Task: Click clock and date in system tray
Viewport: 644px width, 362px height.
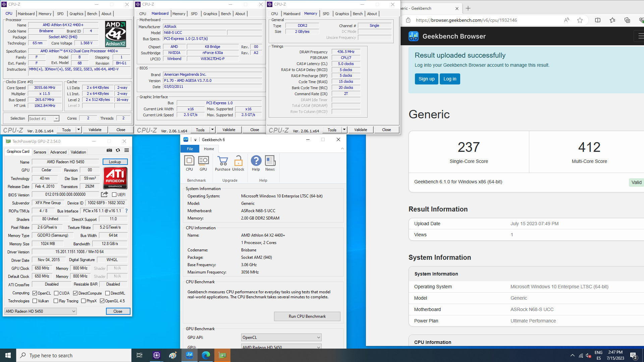Action: [615, 355]
